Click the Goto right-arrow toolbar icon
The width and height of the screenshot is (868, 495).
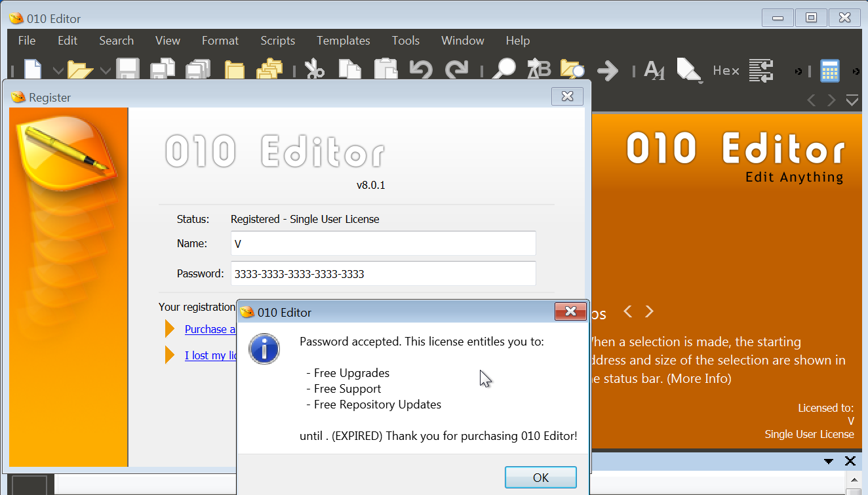coord(608,70)
